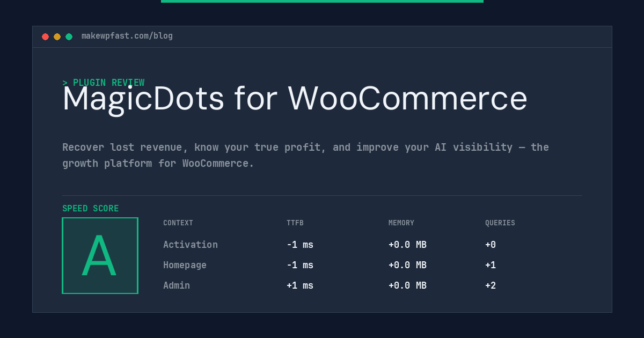Click the Activation TTFB value -1 ms
This screenshot has width=644, height=338.
click(300, 245)
